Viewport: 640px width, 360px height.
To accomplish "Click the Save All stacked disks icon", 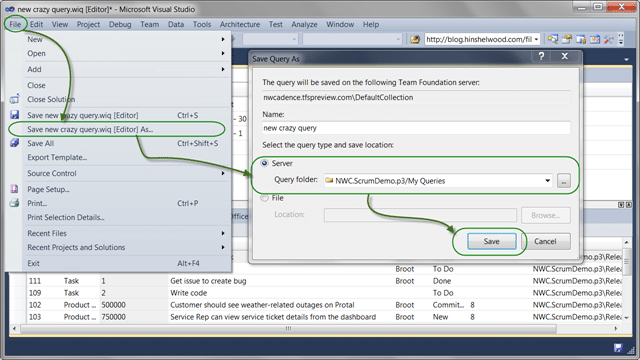I will [15, 143].
